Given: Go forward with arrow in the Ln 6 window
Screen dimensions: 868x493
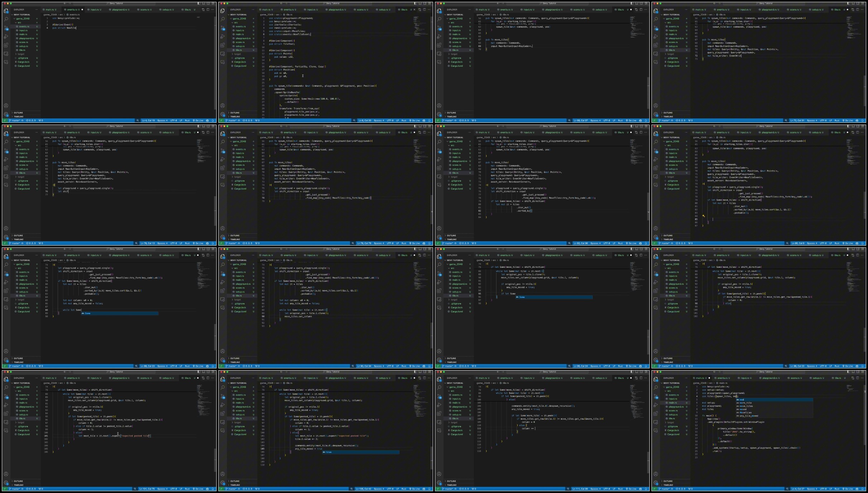Looking at the screenshot, I should pos(286,3).
